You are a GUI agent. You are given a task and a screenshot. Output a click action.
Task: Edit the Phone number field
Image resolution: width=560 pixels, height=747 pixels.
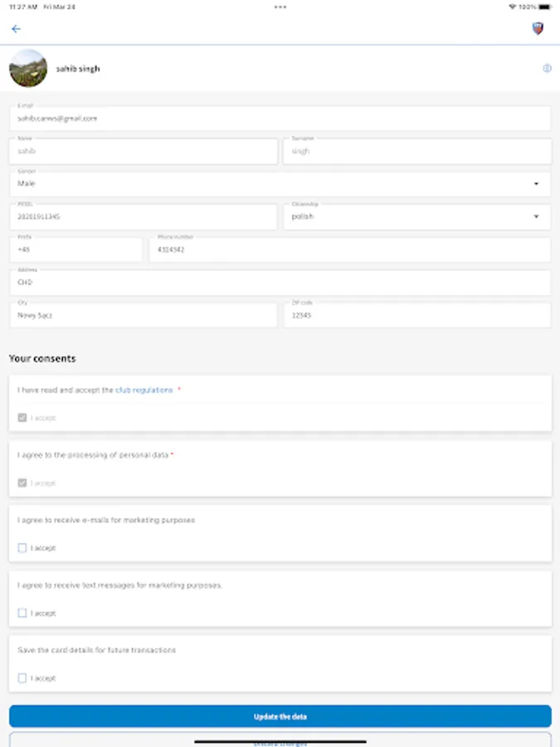point(349,250)
